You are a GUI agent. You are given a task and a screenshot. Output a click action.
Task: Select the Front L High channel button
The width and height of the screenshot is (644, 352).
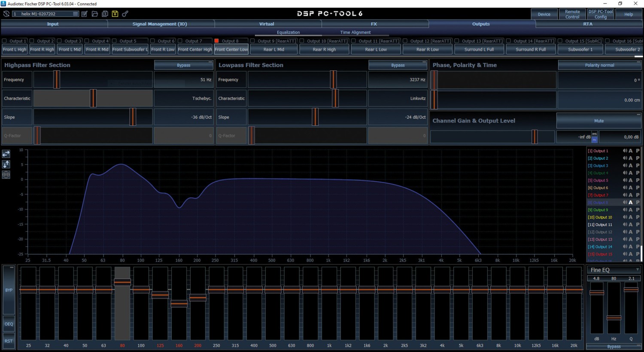click(15, 49)
